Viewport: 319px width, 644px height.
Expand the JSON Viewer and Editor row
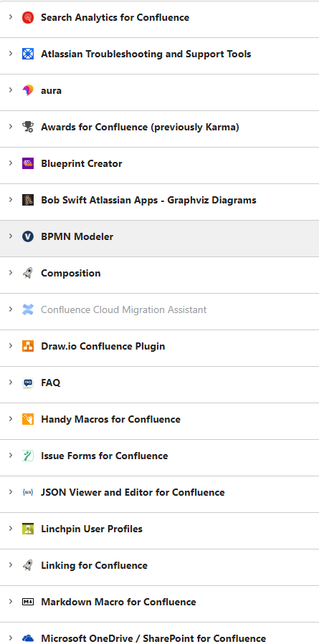pos(11,492)
